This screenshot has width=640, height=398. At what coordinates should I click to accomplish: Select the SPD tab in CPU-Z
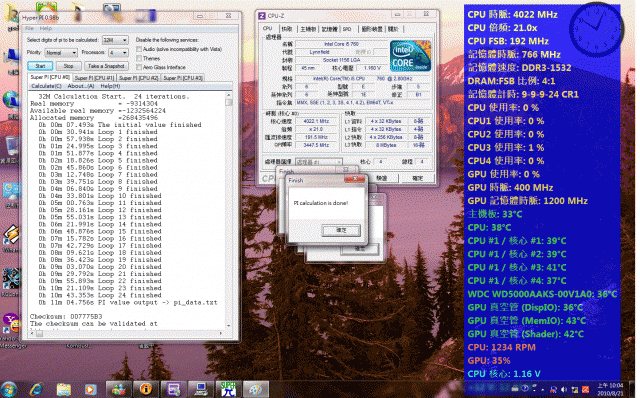click(347, 29)
